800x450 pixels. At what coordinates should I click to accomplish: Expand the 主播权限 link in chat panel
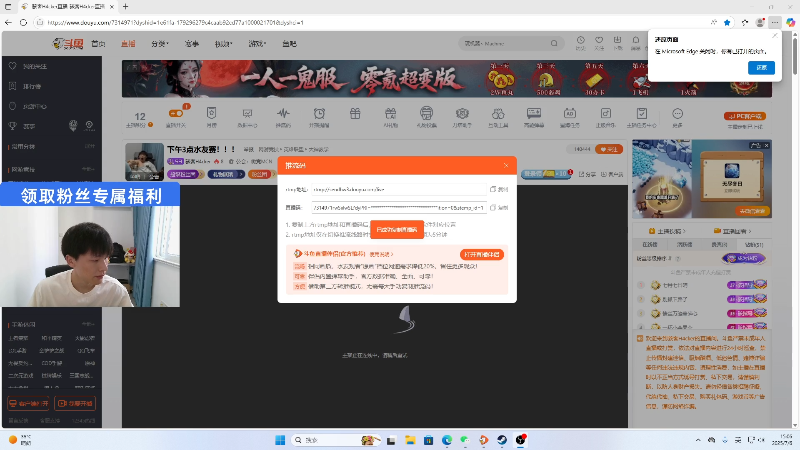[x=667, y=231]
